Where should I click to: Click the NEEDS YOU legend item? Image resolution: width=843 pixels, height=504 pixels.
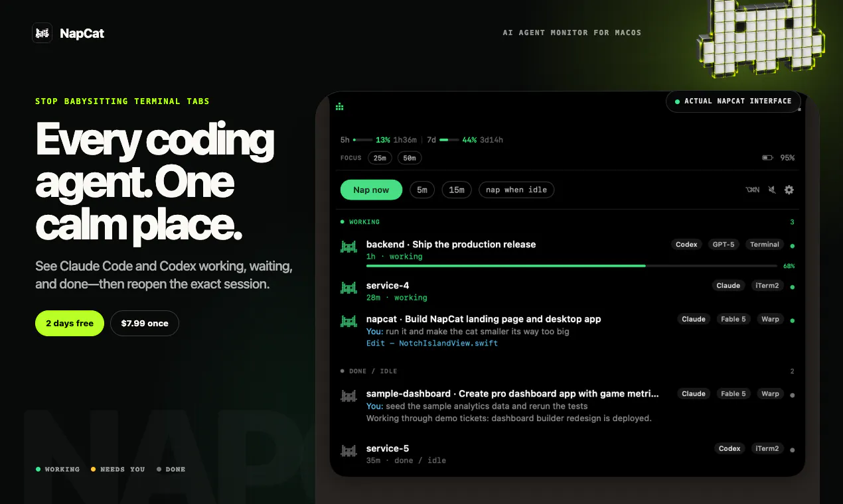click(x=117, y=470)
